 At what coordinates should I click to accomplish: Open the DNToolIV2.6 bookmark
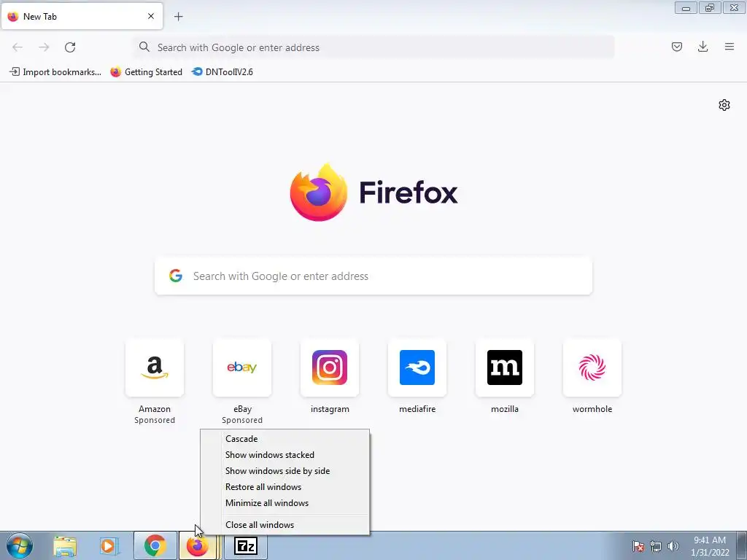(x=222, y=72)
